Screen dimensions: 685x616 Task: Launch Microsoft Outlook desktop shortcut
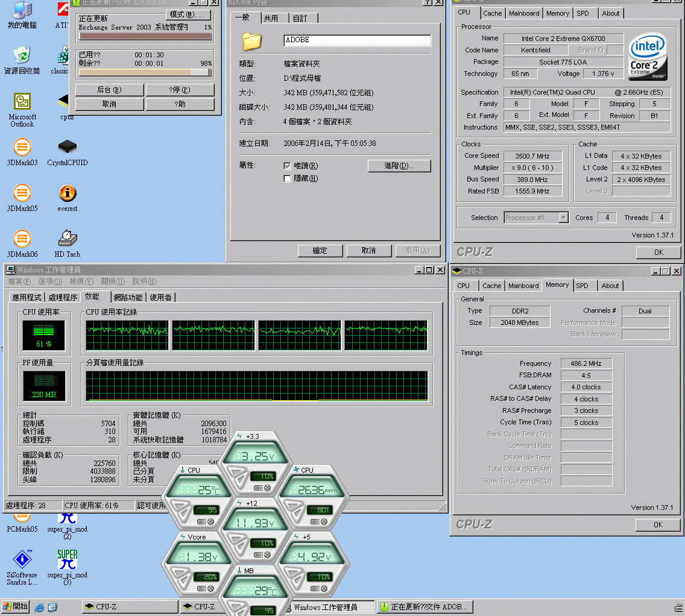pos(22,110)
